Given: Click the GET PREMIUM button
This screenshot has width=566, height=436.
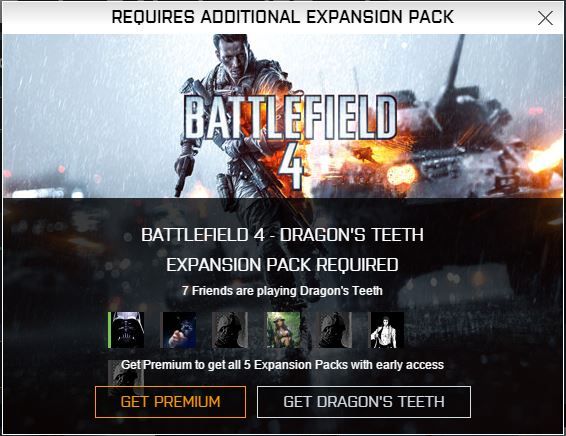Looking at the screenshot, I should pos(170,402).
